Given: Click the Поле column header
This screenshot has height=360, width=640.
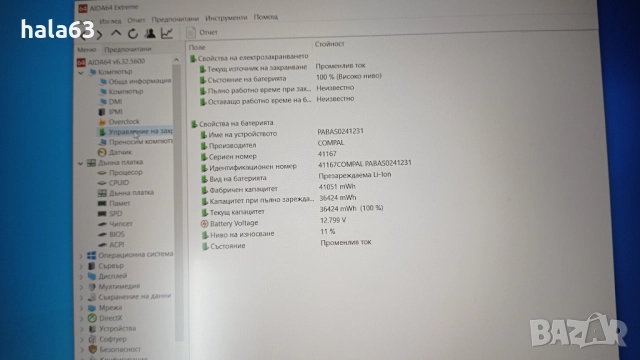Looking at the screenshot, I should [197, 47].
